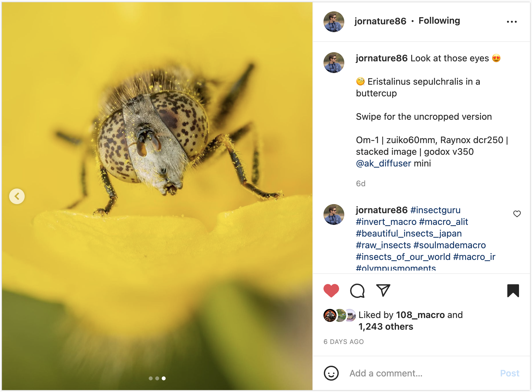Open the three-dots more options menu
This screenshot has width=532, height=392.
coord(512,22)
